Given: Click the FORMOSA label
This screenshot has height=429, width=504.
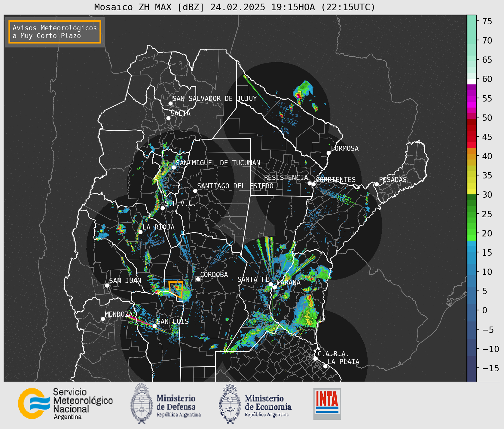Looking at the screenshot, I should tap(345, 148).
